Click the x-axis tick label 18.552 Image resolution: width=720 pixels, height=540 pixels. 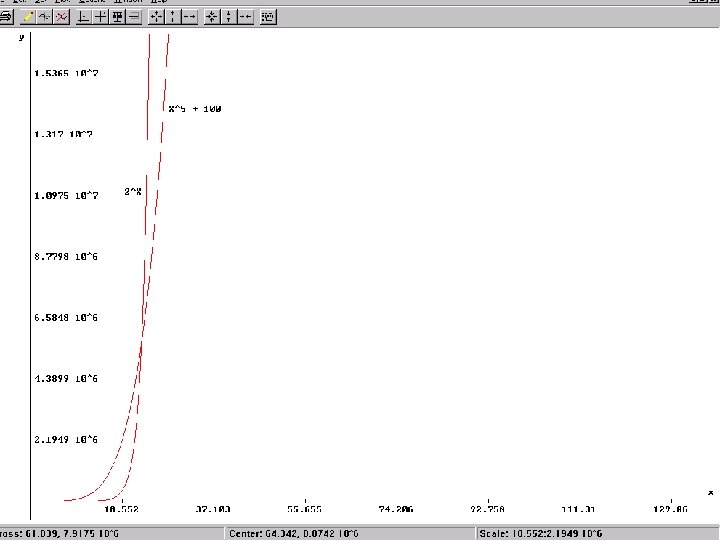point(122,509)
